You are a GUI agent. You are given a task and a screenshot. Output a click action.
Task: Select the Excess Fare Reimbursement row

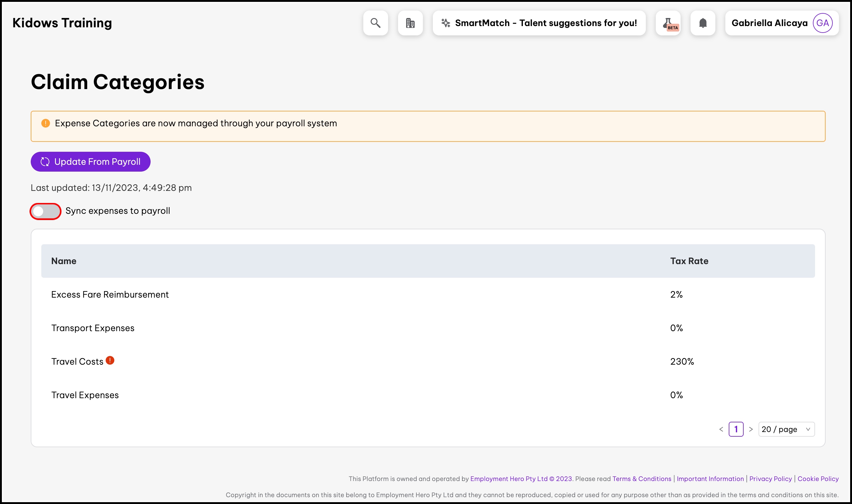pyautogui.click(x=110, y=295)
